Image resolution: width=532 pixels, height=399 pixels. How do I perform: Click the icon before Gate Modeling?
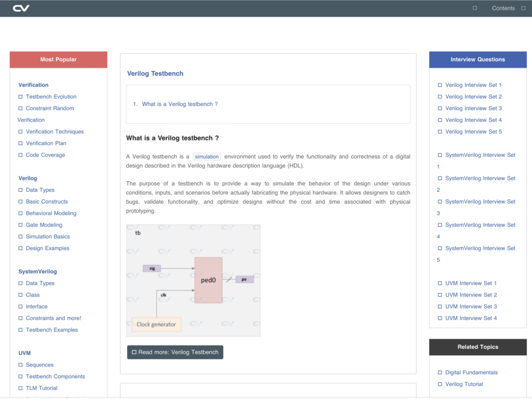point(21,225)
